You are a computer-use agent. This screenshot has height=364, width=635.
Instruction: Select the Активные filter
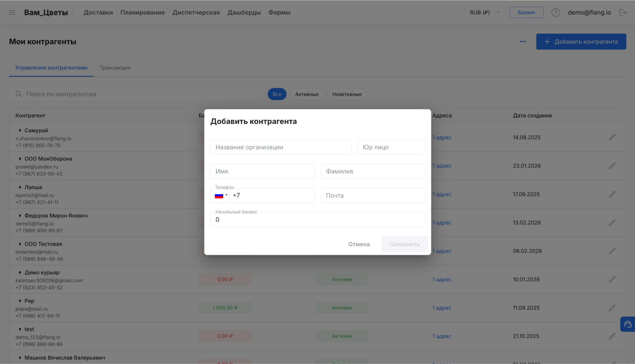pyautogui.click(x=307, y=94)
